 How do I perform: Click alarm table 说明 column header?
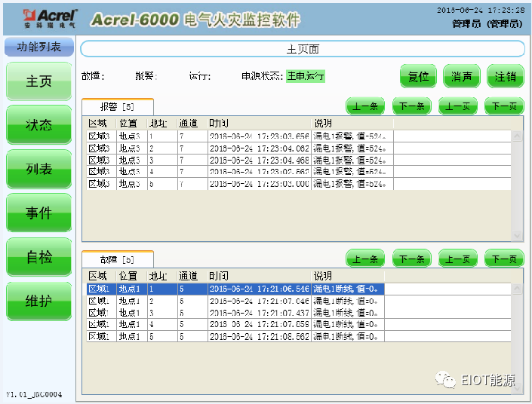pyautogui.click(x=352, y=124)
